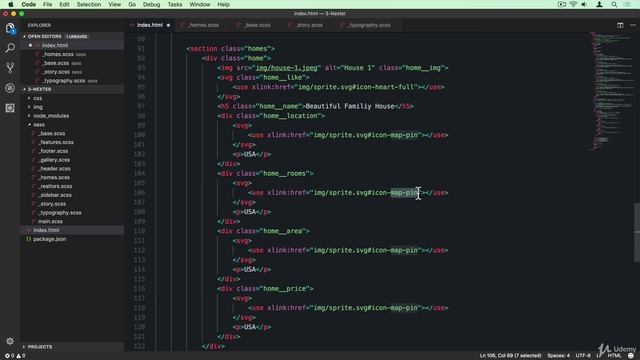Click Spaces: 4 indentation setting
This screenshot has height=360, width=640.
click(x=558, y=356)
